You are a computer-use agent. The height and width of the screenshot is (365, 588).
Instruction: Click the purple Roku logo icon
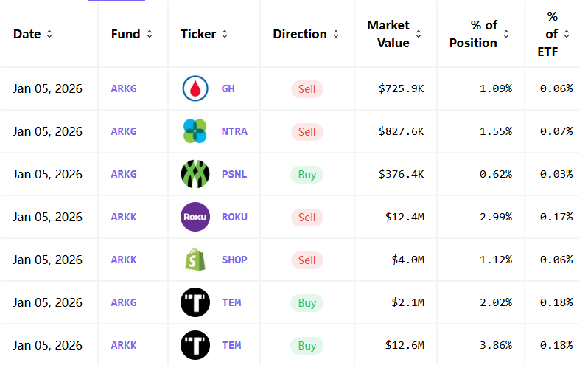pyautogui.click(x=195, y=218)
